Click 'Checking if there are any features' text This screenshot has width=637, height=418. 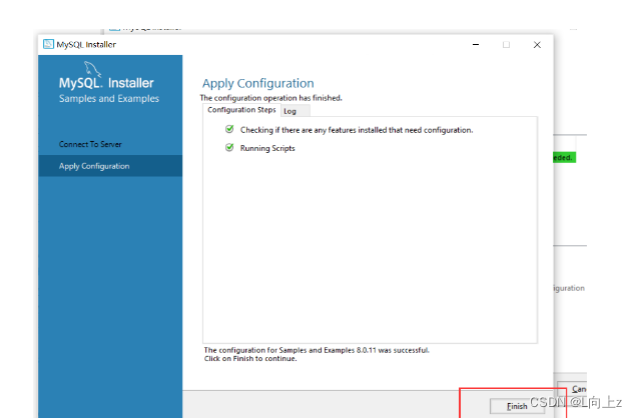[356, 130]
